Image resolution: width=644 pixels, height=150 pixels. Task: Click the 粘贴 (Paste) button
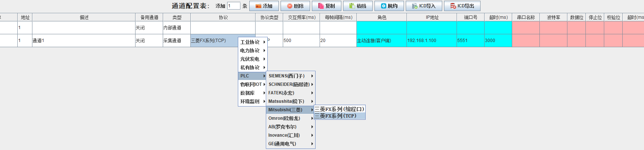tap(358, 6)
